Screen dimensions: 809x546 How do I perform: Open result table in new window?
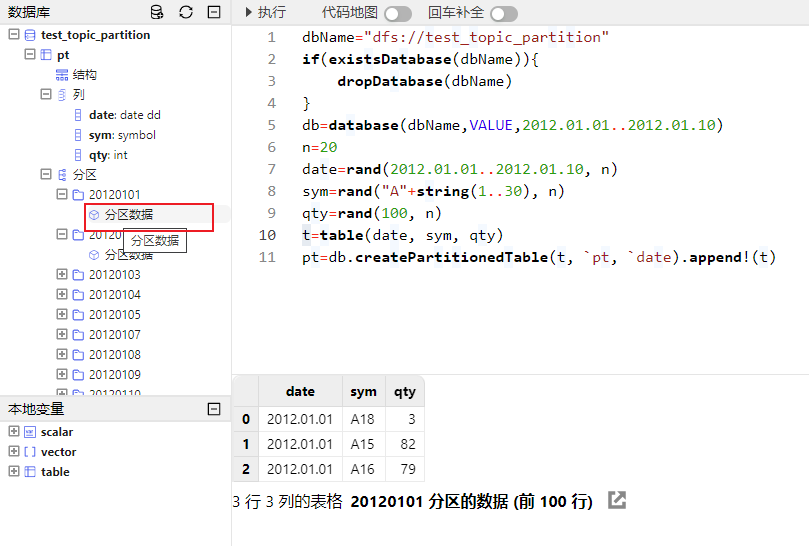click(x=617, y=500)
